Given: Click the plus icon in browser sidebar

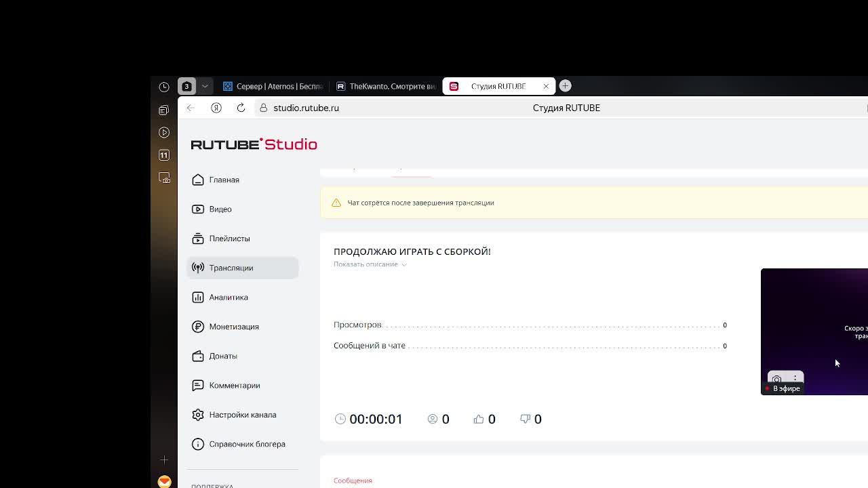Looking at the screenshot, I should 164,460.
